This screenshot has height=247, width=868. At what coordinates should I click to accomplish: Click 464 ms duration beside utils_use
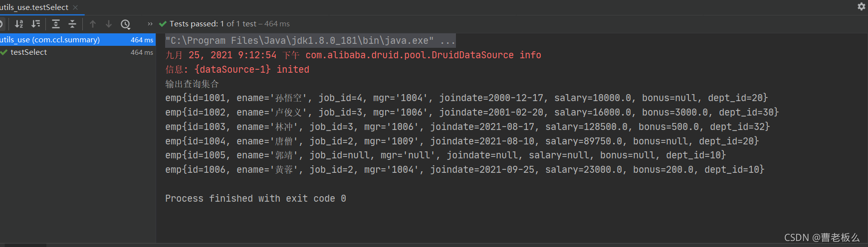(x=142, y=40)
